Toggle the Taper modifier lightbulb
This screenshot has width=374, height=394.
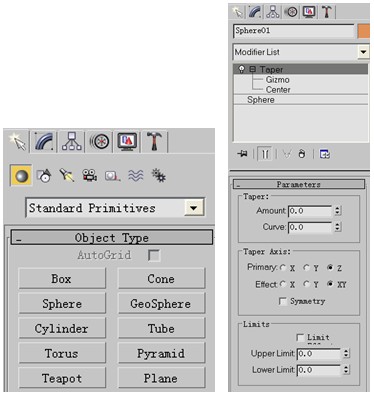pyautogui.click(x=242, y=69)
